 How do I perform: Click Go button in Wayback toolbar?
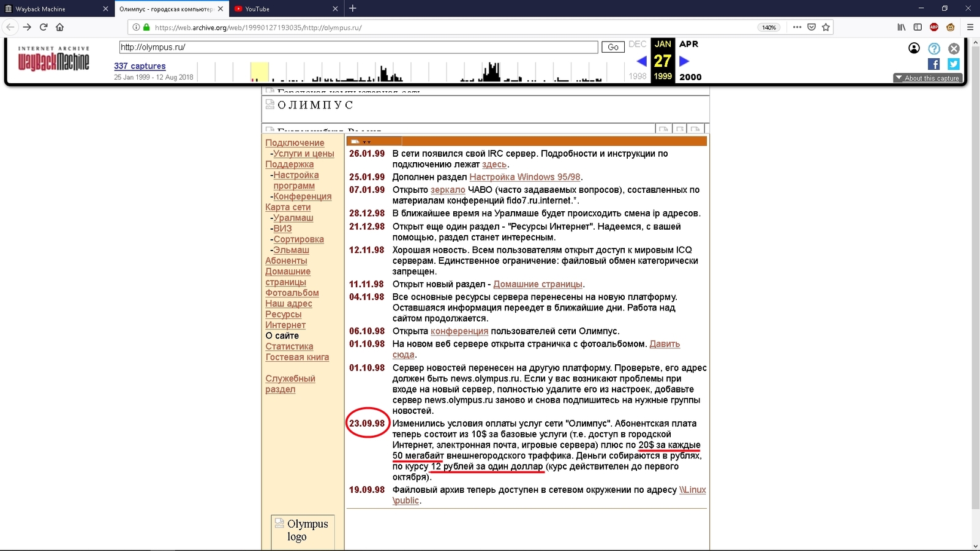(613, 47)
